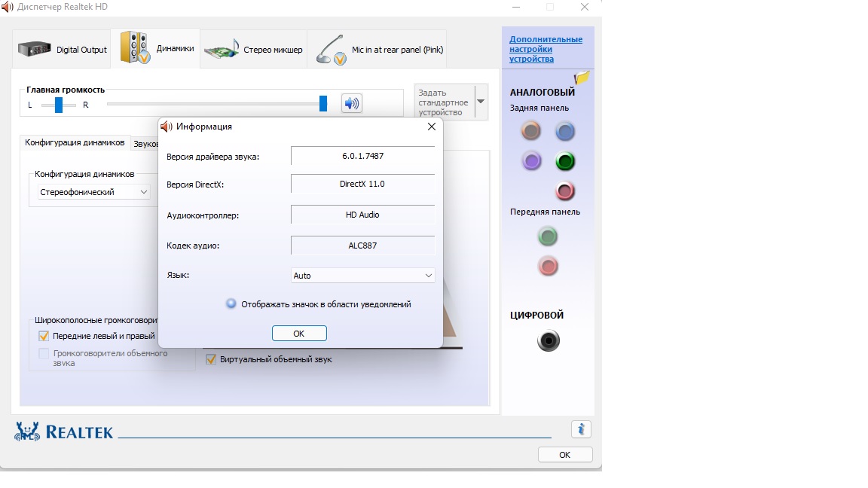The width and height of the screenshot is (868, 488).
Task: Toggle Отображать значок в области уведомлений option
Action: pos(231,303)
